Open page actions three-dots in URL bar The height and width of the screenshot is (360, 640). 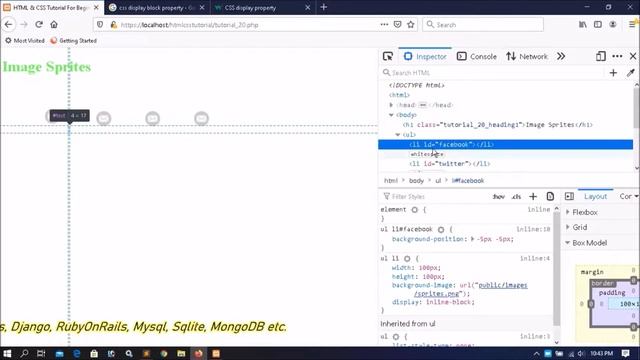click(384, 24)
